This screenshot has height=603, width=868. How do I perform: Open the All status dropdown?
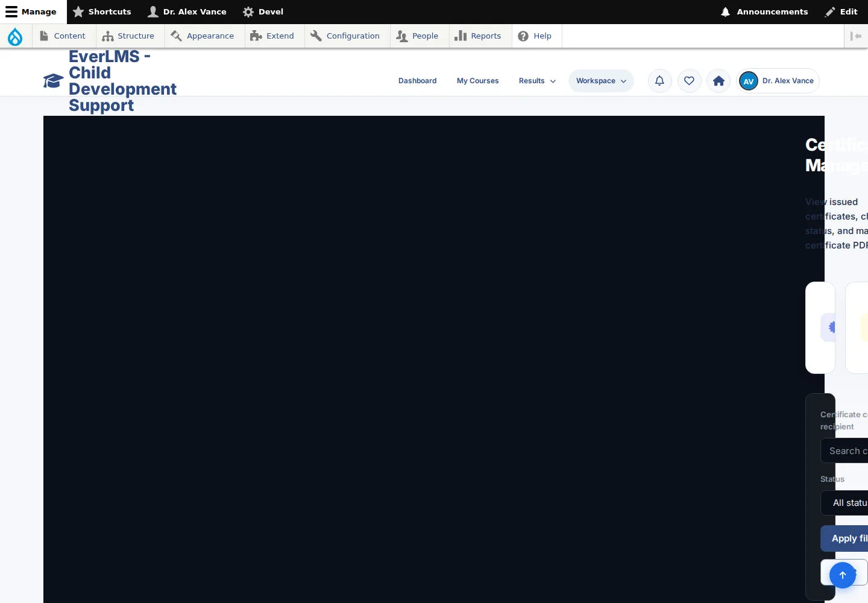(x=844, y=503)
